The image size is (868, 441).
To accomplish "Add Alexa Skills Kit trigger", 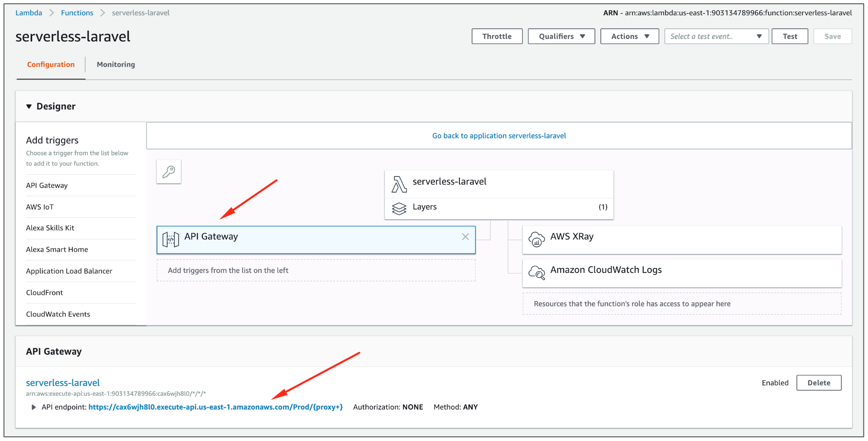I will (50, 228).
